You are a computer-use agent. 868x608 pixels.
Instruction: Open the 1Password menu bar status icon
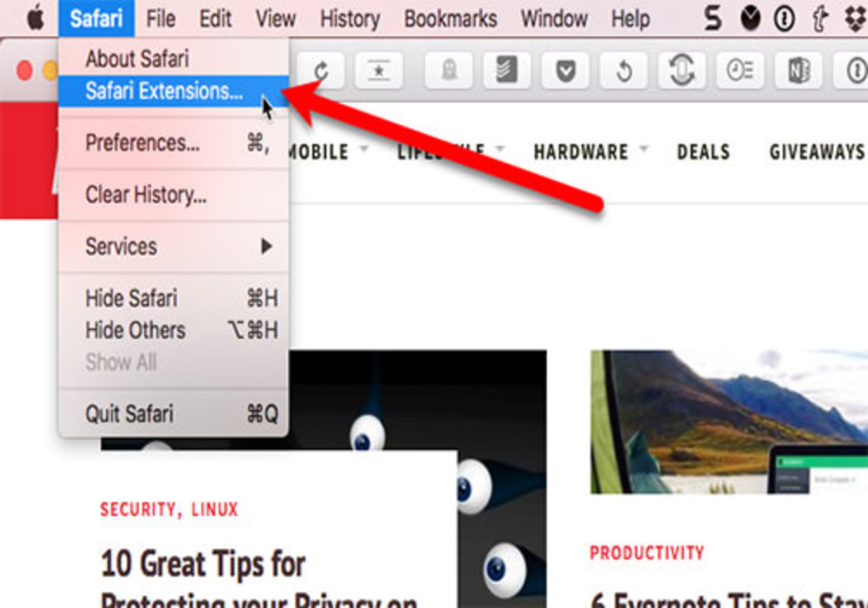[784, 19]
